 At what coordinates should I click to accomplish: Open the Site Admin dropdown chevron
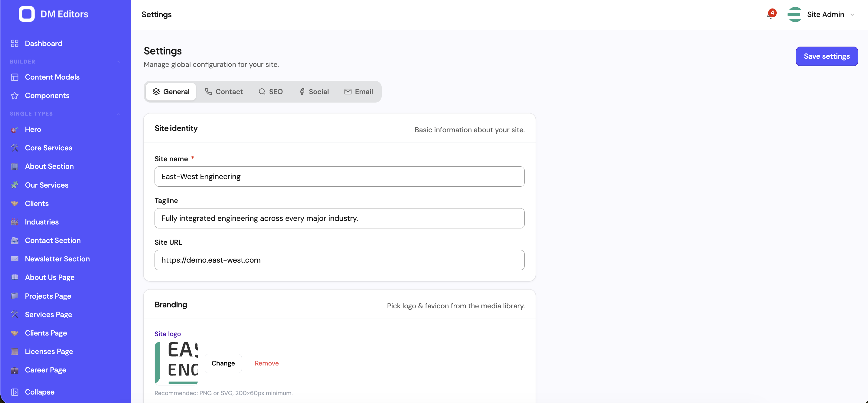coord(852,15)
